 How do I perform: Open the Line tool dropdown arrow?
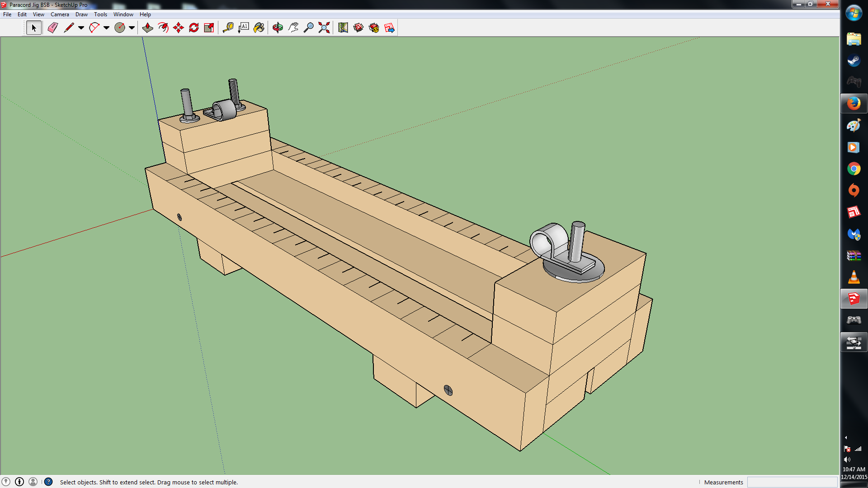[x=81, y=28]
